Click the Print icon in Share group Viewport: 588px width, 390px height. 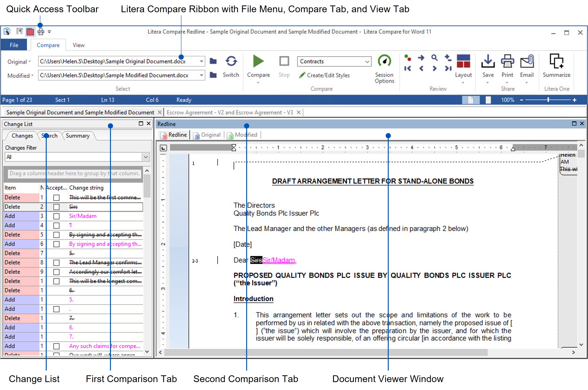tap(507, 61)
